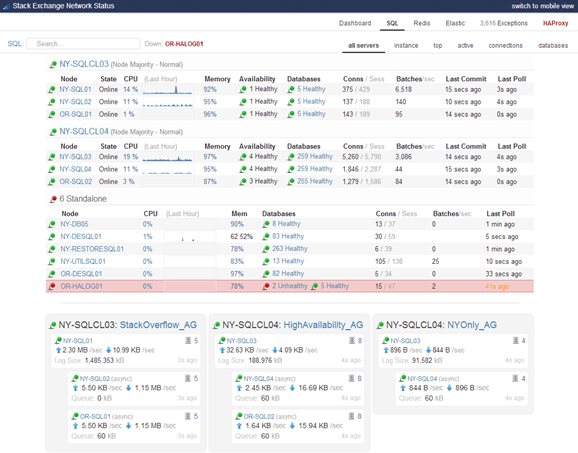The width and height of the screenshot is (578, 453).
Task: Open the NY-SQLCL04 cluster link
Action: tap(84, 132)
